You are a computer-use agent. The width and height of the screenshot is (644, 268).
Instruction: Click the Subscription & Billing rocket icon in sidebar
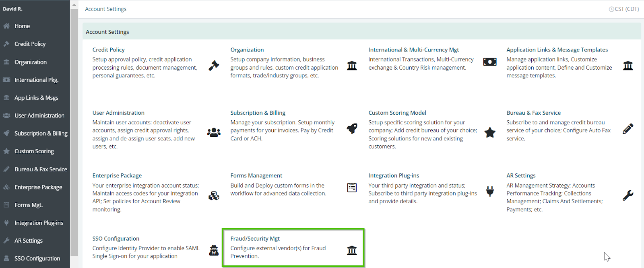[6, 133]
